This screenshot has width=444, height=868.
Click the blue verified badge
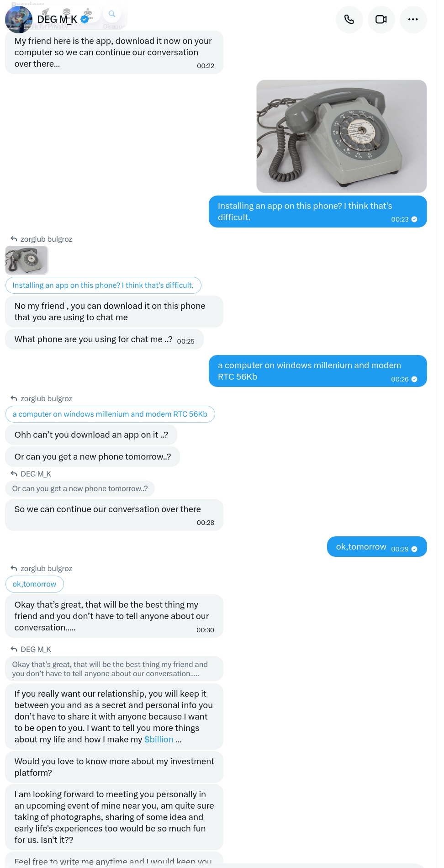click(85, 19)
